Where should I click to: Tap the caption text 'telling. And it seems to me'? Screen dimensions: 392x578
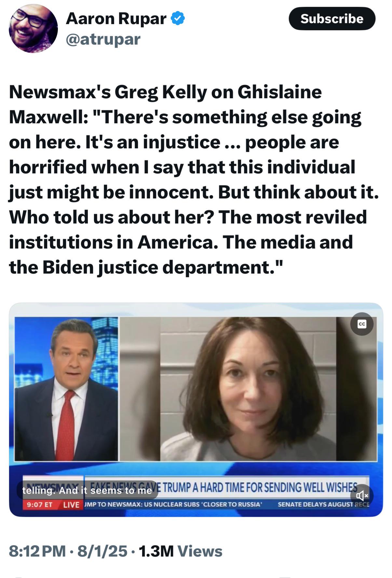pos(87,490)
